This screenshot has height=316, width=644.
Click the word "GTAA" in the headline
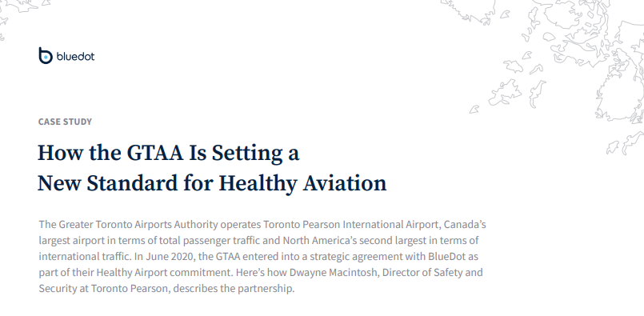155,153
